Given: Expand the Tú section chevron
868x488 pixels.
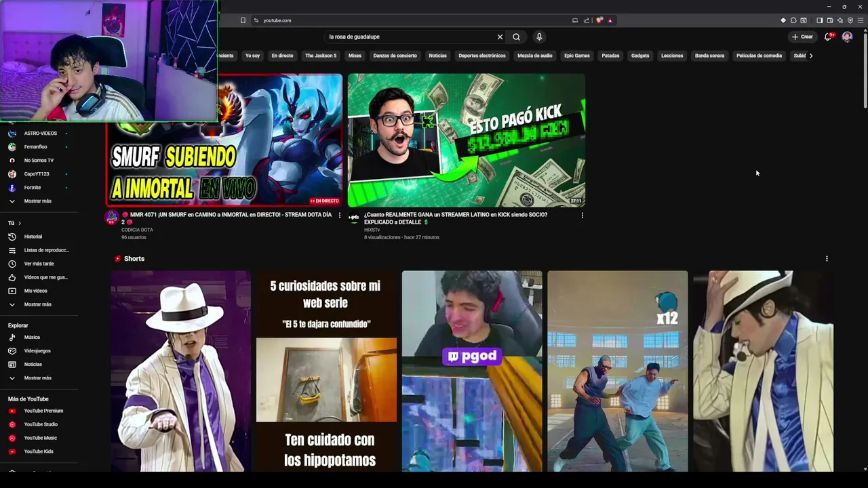Looking at the screenshot, I should [20, 223].
